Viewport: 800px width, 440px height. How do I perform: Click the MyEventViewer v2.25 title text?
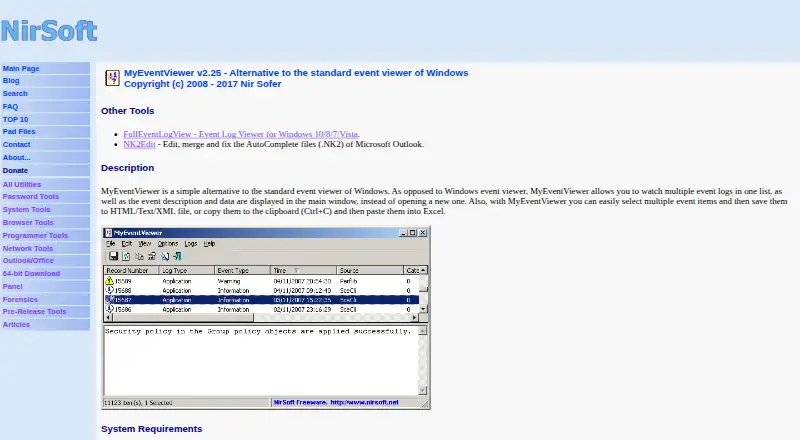pos(296,73)
